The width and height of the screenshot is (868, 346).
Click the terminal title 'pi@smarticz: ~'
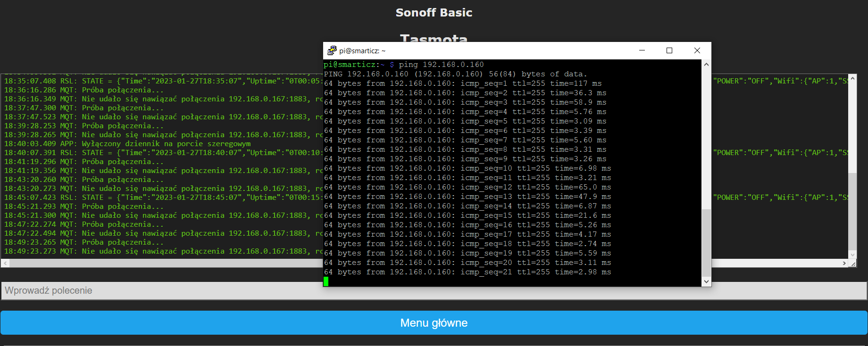click(x=362, y=51)
